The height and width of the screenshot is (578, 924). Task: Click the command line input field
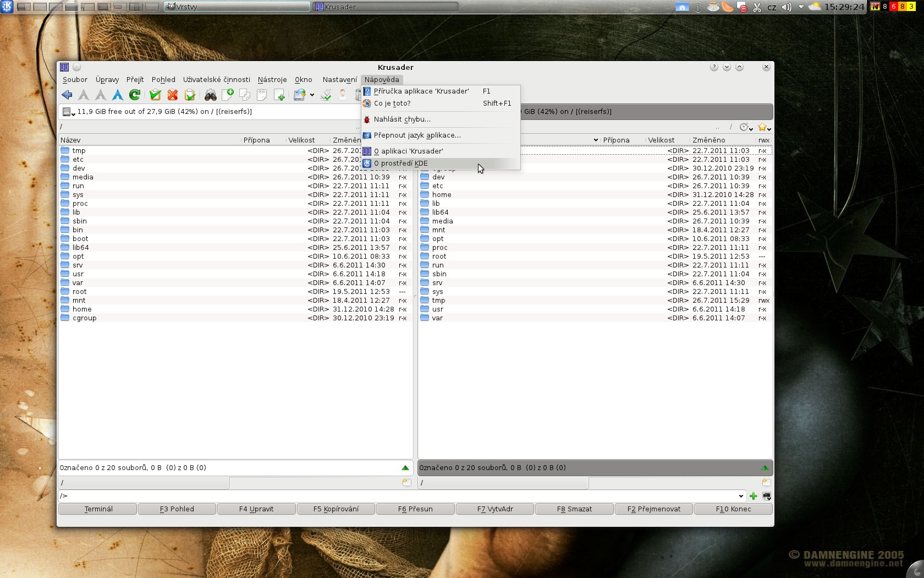click(x=402, y=496)
